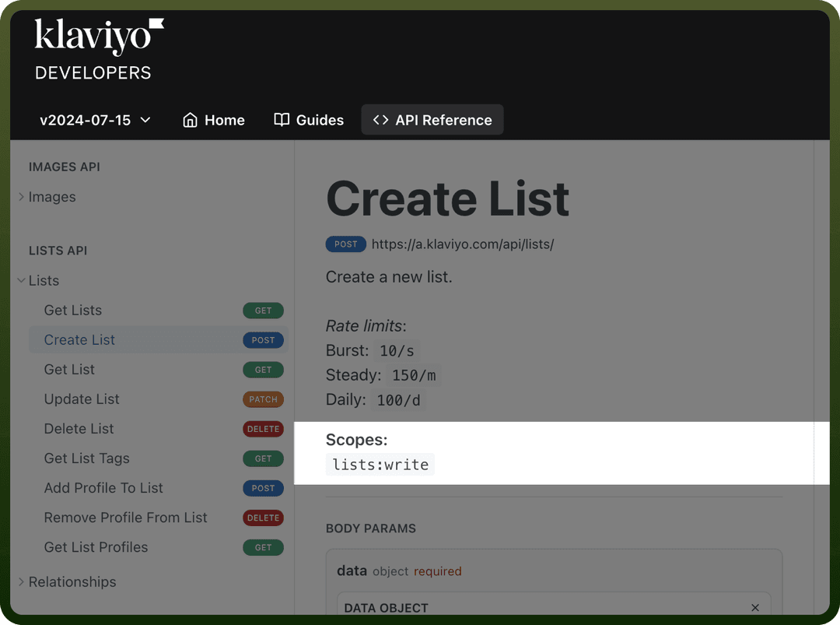This screenshot has height=625, width=840.
Task: Go to the Home tab label
Action: pos(225,120)
